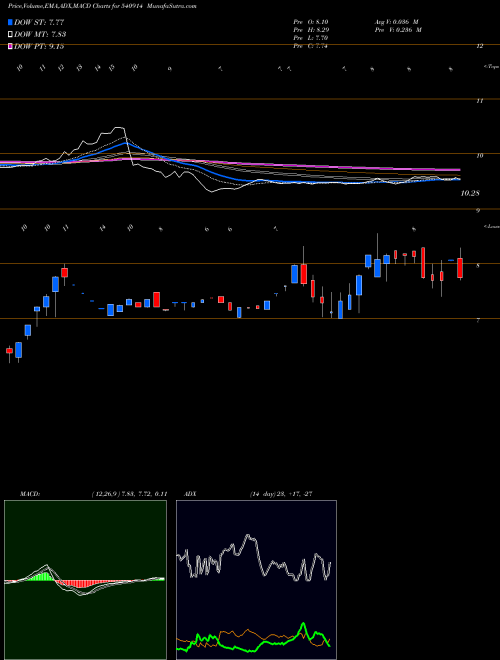Viewport: 500px width, 660px height.
Task: Select the 'DOW ST: 7.77' legend label
Action: (x=39, y=22)
